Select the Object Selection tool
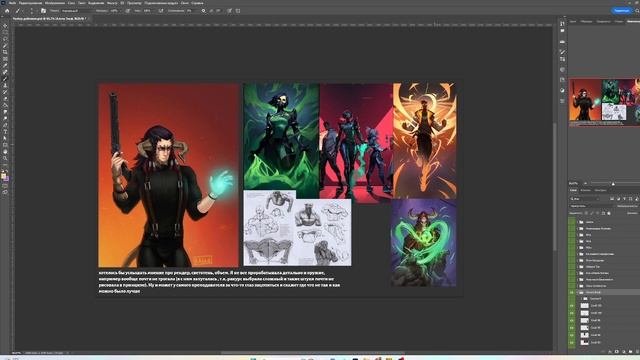 pyautogui.click(x=5, y=45)
